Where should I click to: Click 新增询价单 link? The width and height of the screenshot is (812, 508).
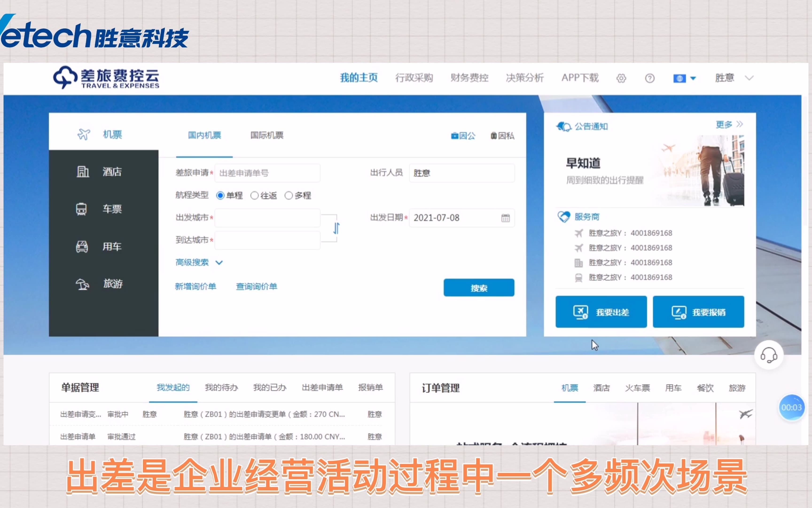[x=196, y=287]
